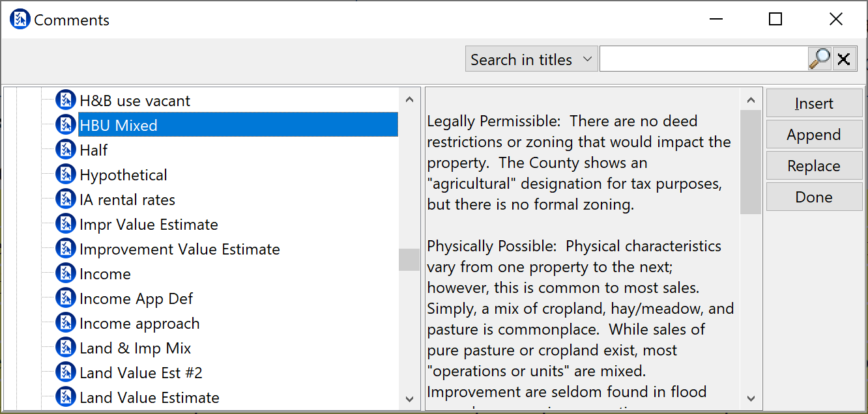Clear the search with the X icon

click(x=843, y=59)
